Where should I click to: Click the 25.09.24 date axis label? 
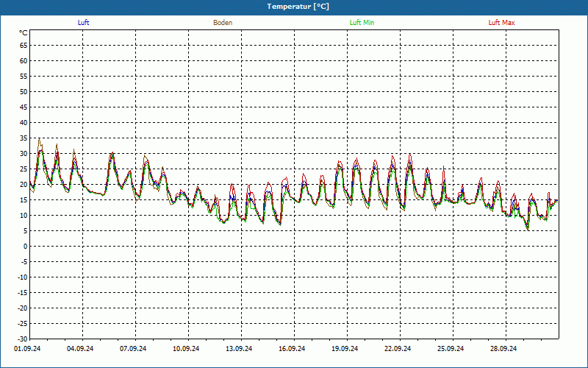tap(451, 349)
